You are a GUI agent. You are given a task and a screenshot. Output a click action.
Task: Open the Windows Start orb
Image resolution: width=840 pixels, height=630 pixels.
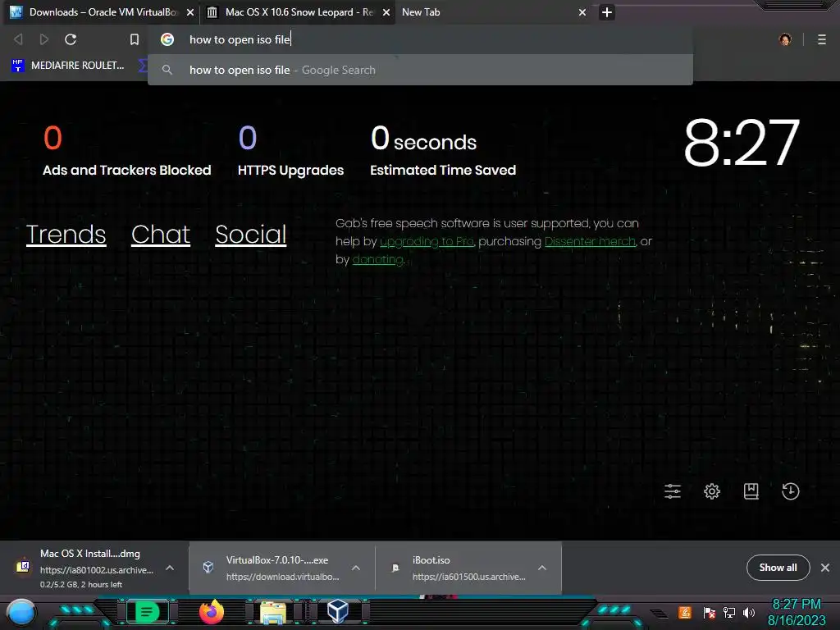[x=21, y=613]
